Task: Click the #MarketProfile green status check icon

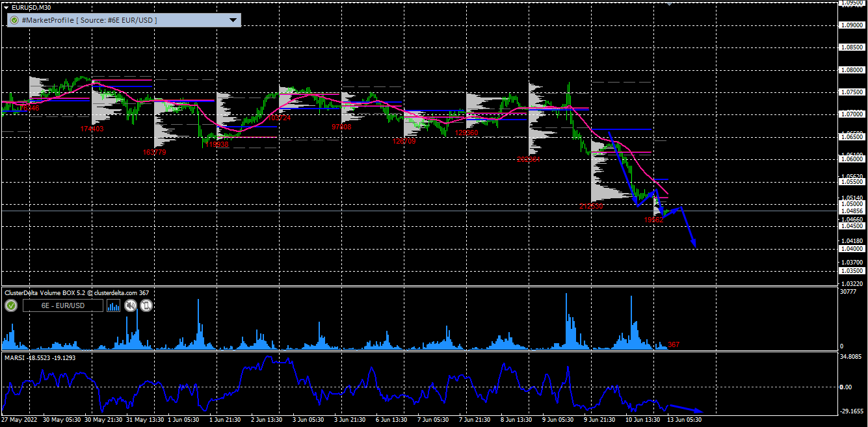Action: 14,20
